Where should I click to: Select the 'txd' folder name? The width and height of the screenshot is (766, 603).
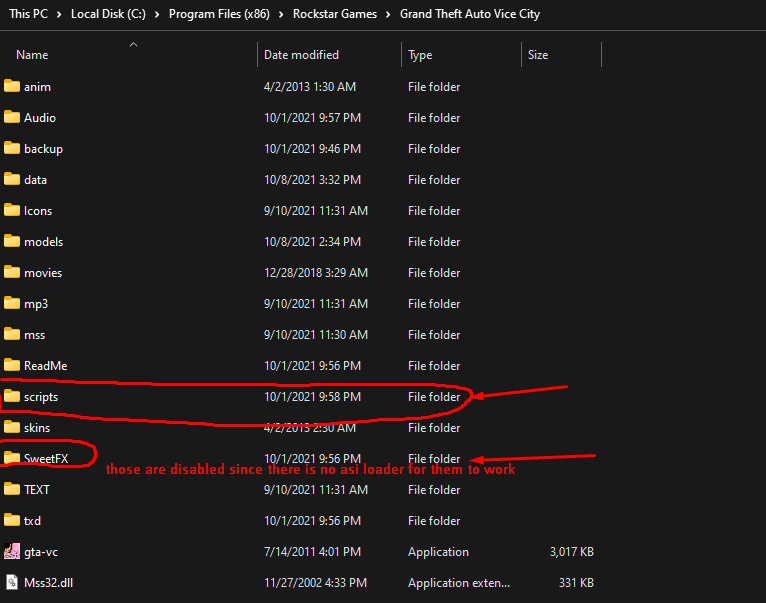pyautogui.click(x=33, y=521)
